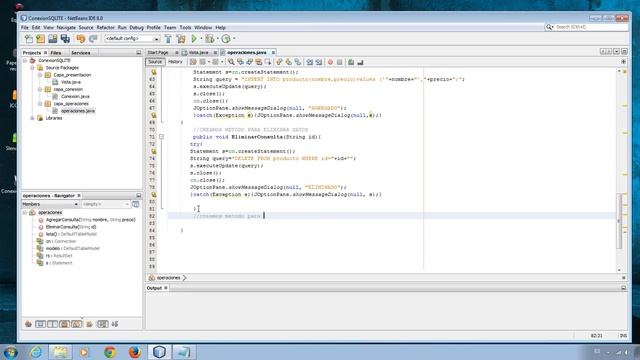This screenshot has width=640, height=360.
Task: Toggle Fully Qualified Names in Navigator
Action: click(x=89, y=324)
